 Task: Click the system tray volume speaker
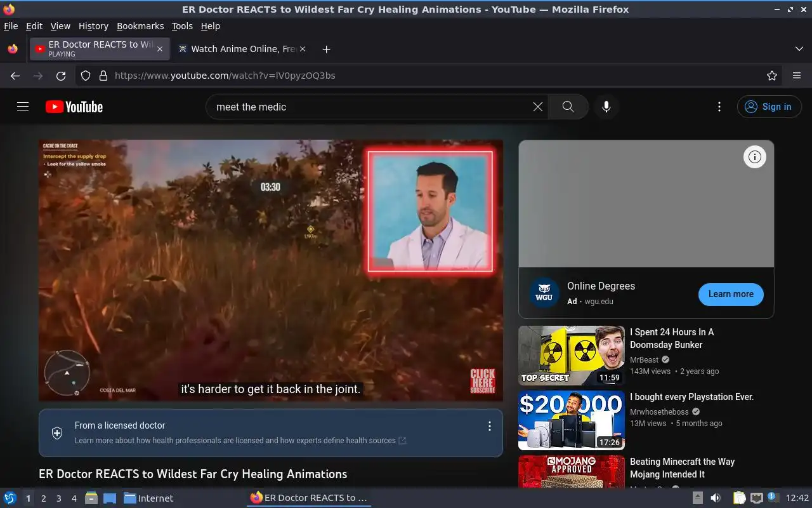coord(715,498)
